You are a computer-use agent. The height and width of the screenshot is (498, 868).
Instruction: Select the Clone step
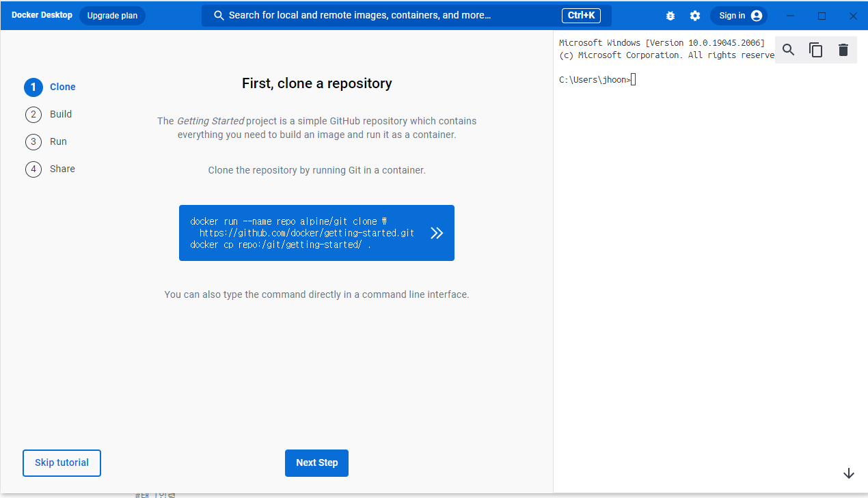pos(50,87)
